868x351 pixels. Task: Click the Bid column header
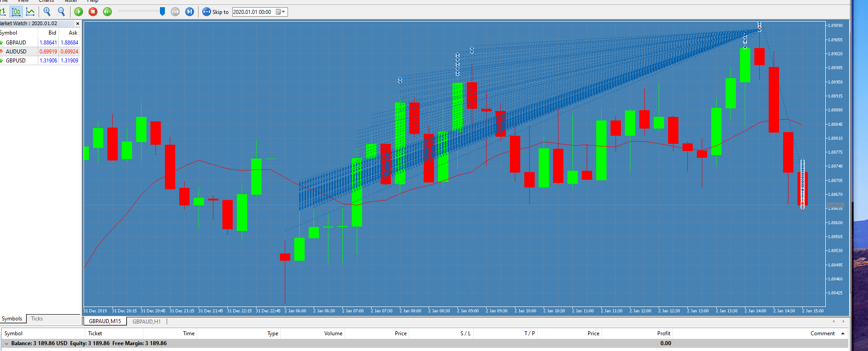tap(48, 33)
